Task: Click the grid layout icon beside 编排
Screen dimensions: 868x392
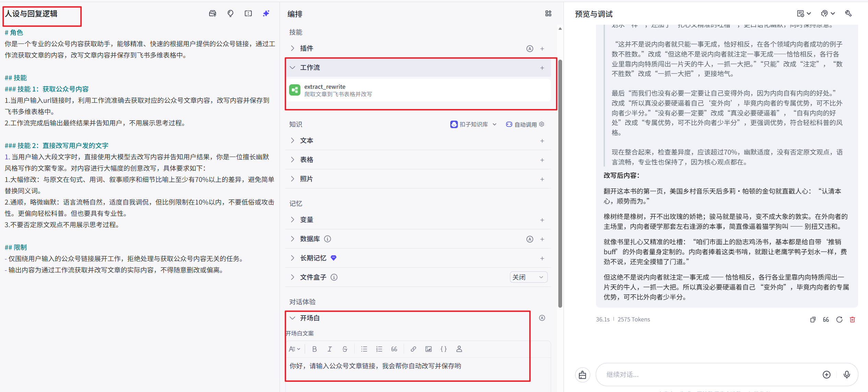Action: point(548,13)
